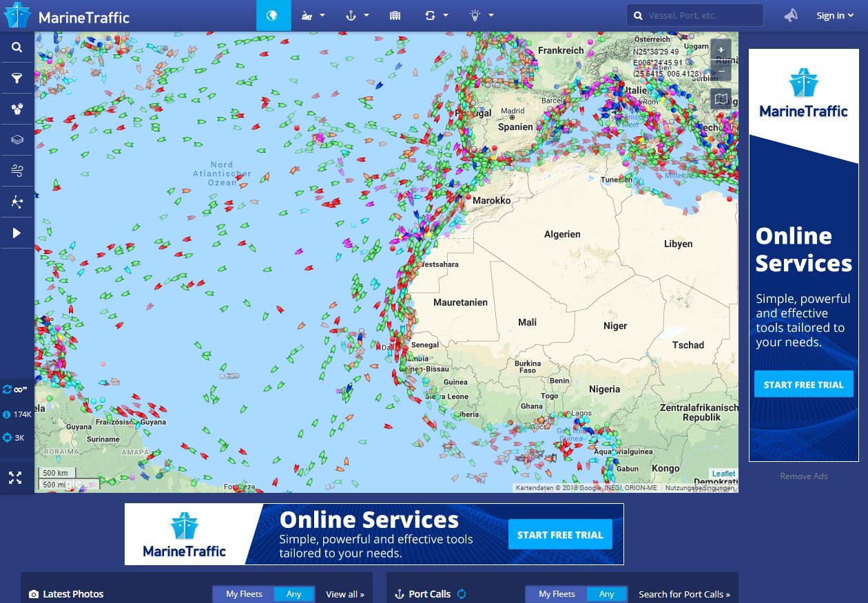Toggle auto-refresh infinity control

pos(15,390)
